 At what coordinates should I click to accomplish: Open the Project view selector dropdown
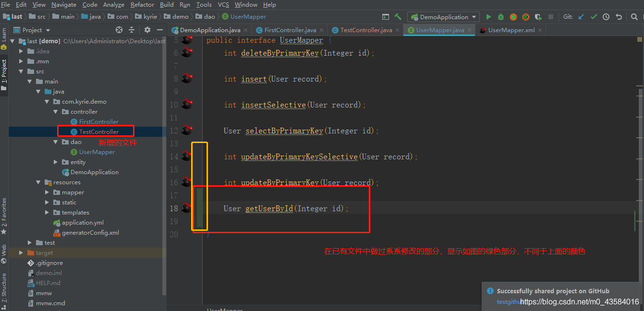point(32,30)
